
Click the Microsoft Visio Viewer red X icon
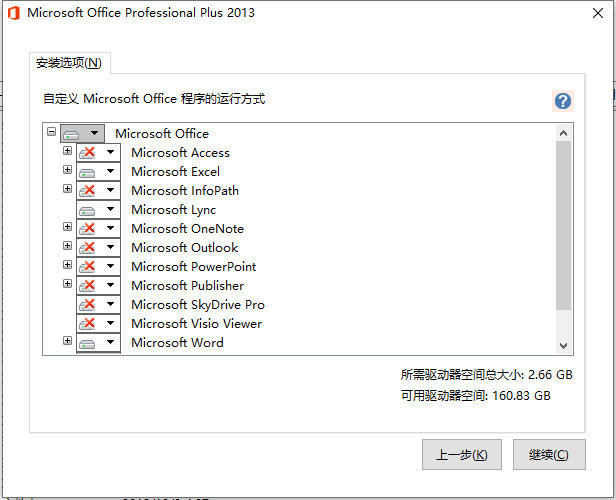tap(87, 324)
